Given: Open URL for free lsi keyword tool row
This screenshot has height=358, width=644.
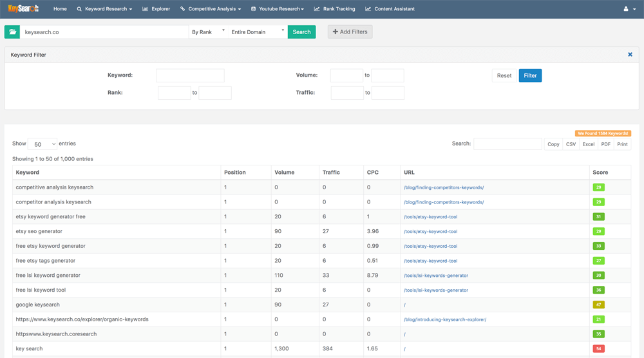Looking at the screenshot, I should [436, 290].
